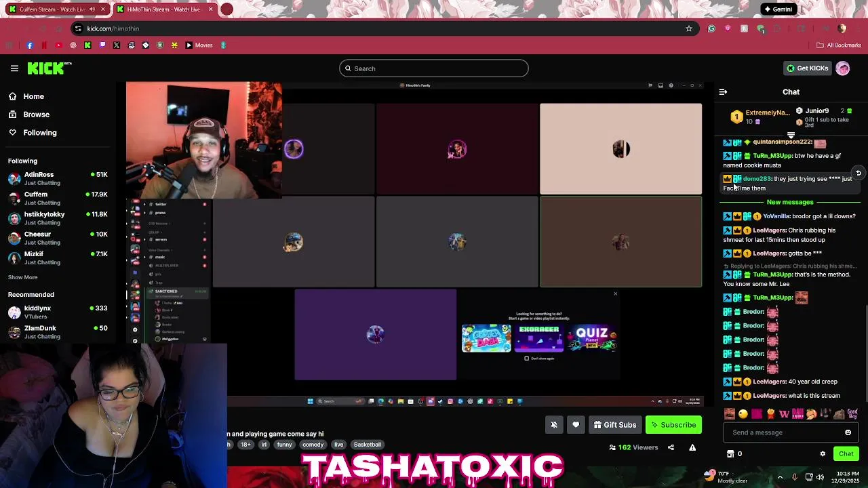Open chat settings gear
Image resolution: width=868 pixels, height=488 pixels.
(x=823, y=453)
